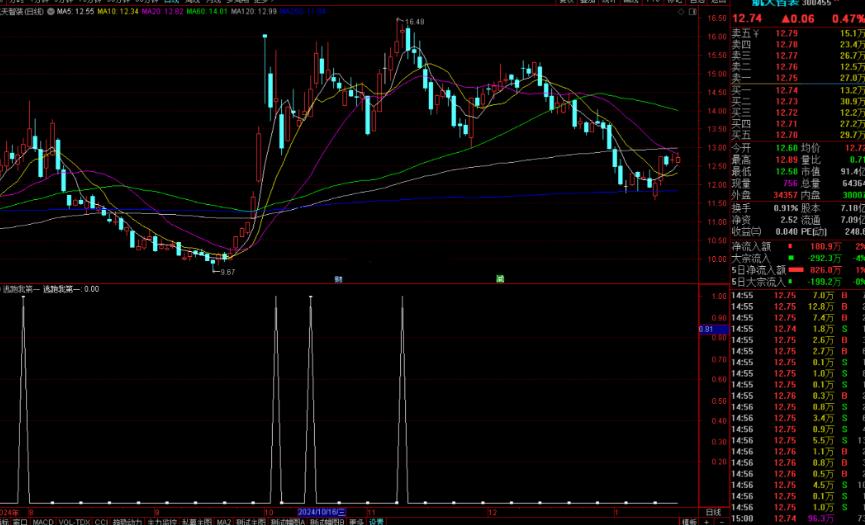Click the 14:55 trade row with 12.8万
865x525 pixels.
coord(798,307)
